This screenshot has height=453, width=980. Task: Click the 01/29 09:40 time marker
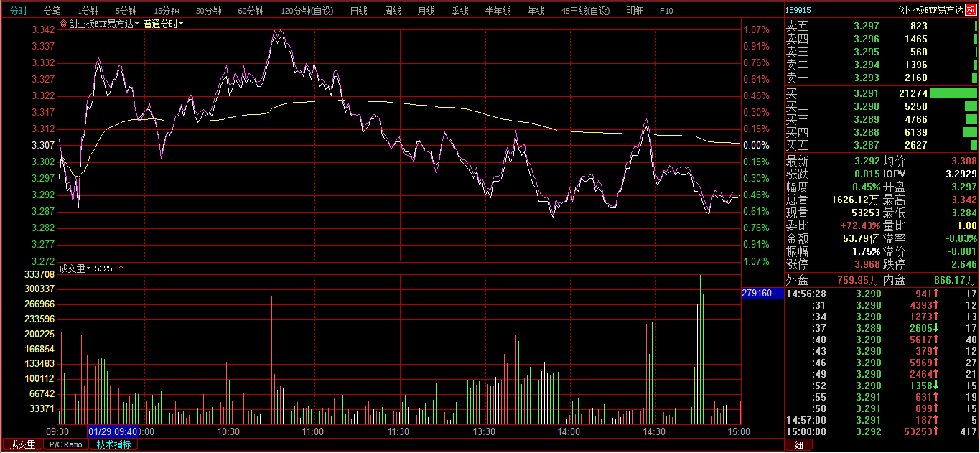pos(113,431)
